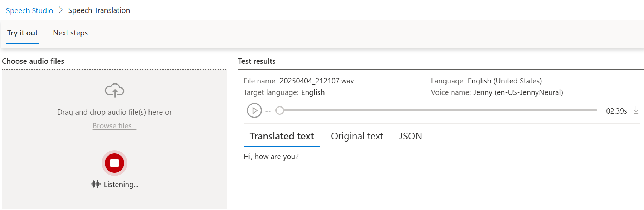This screenshot has height=210, width=644.
Task: Click Browse files link
Action: (x=114, y=126)
